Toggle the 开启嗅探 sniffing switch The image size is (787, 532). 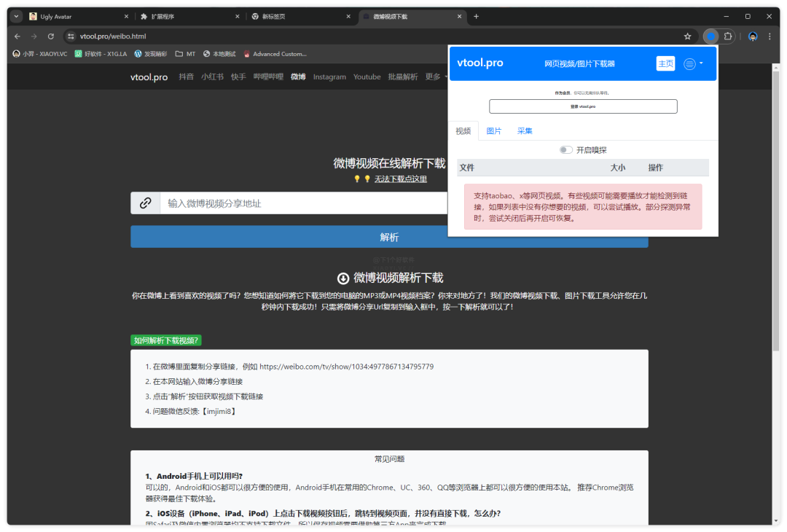(x=565, y=150)
